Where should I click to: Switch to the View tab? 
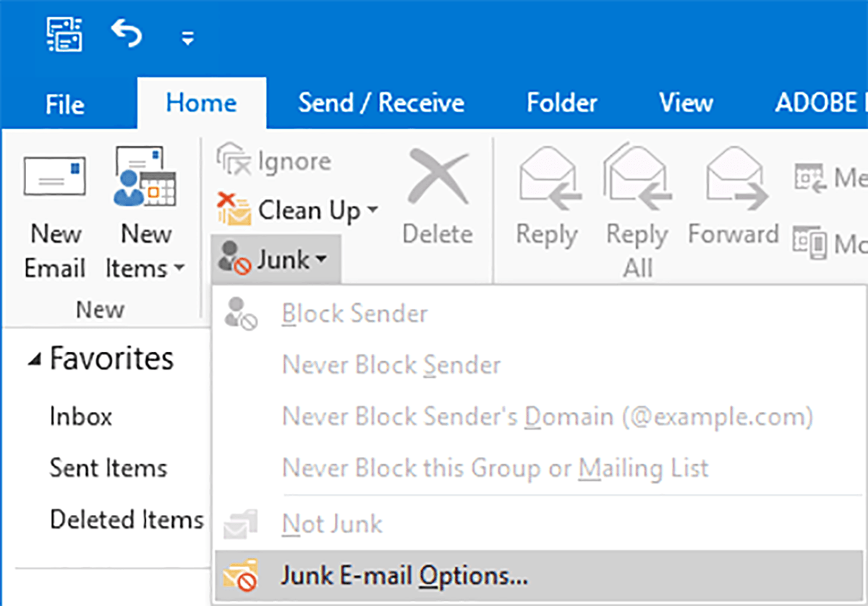click(686, 103)
